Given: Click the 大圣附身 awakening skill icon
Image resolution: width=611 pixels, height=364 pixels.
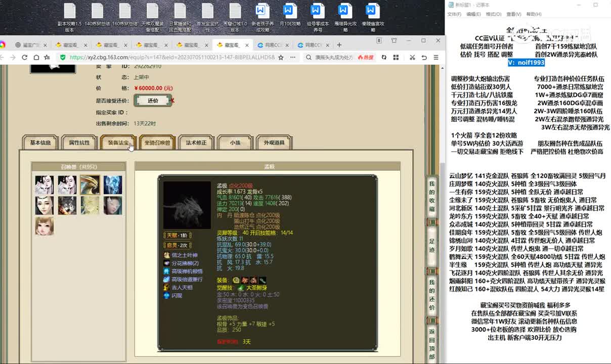Looking at the screenshot, I should 241,288.
